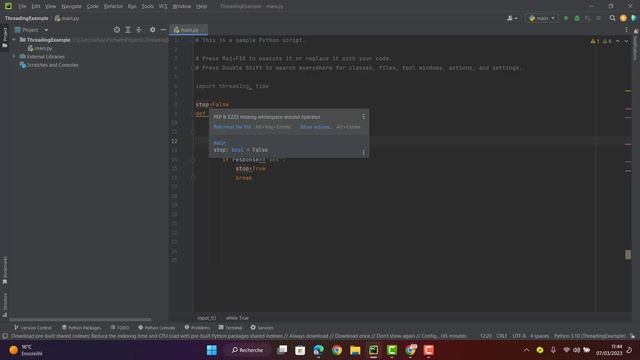Start debugging with the green bug icon
The image size is (640, 360).
(x=577, y=18)
